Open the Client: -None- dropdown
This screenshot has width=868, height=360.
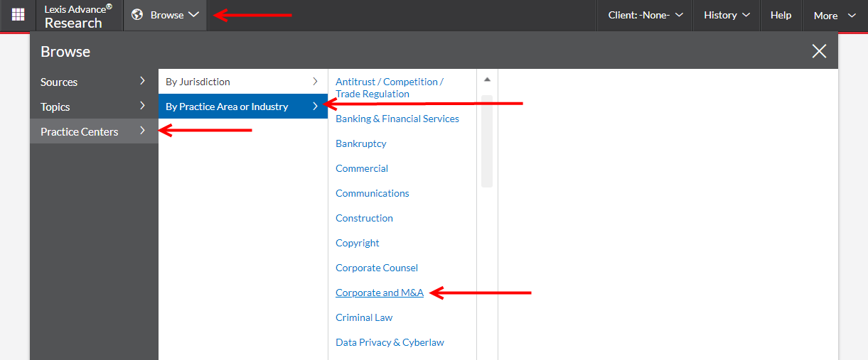[645, 15]
